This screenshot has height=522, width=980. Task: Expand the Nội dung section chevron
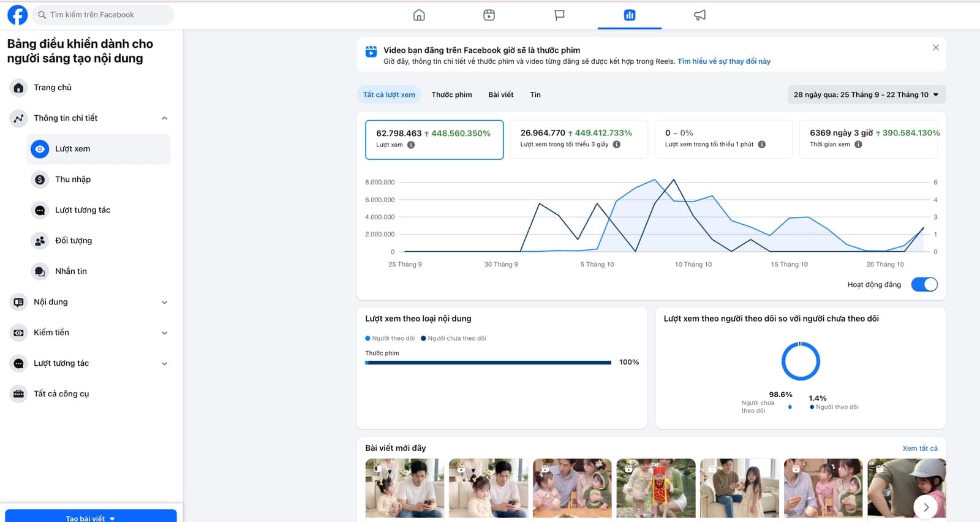tap(164, 302)
